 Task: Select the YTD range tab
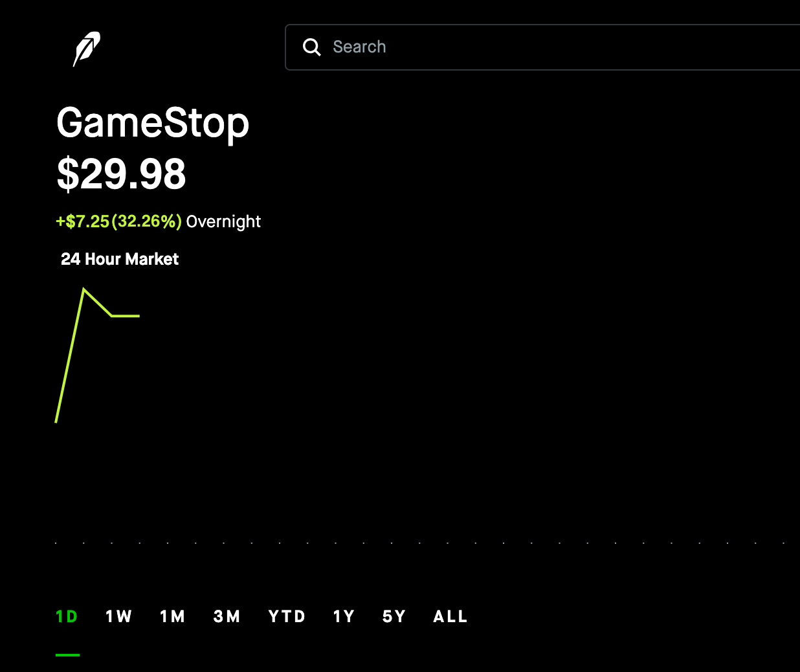pos(287,616)
